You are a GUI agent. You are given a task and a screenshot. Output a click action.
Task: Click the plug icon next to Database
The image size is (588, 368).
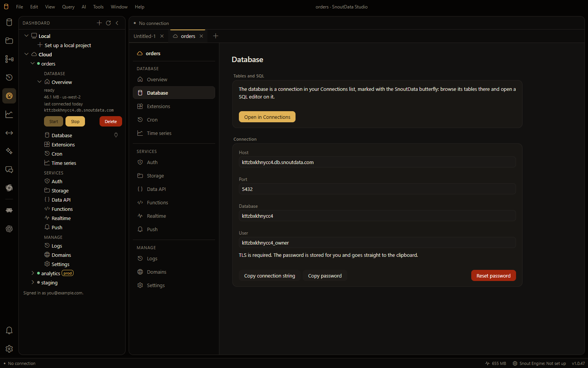coord(116,135)
